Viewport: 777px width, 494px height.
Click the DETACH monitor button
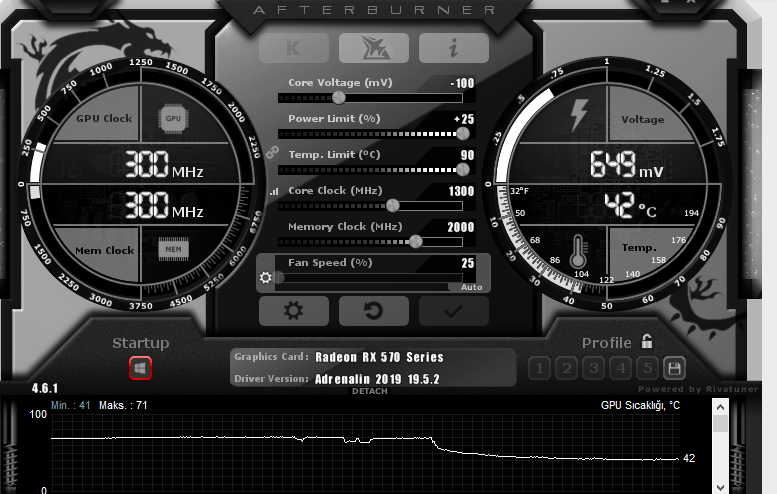370,391
